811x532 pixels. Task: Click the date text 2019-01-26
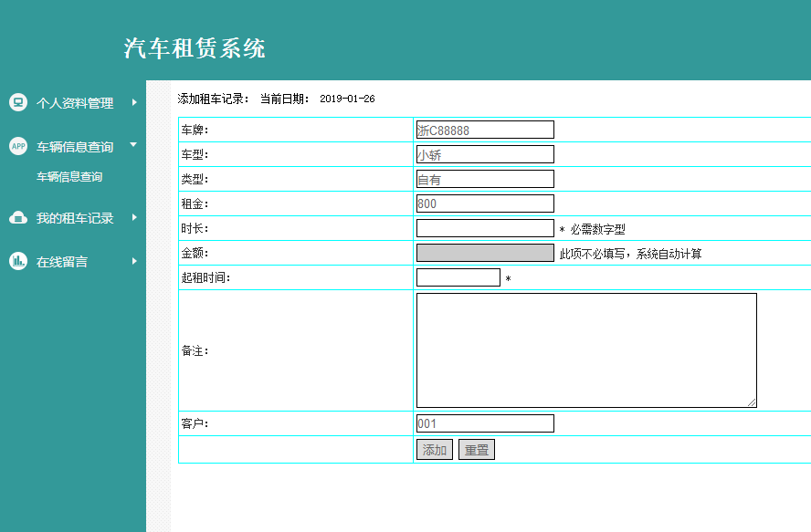coord(347,99)
